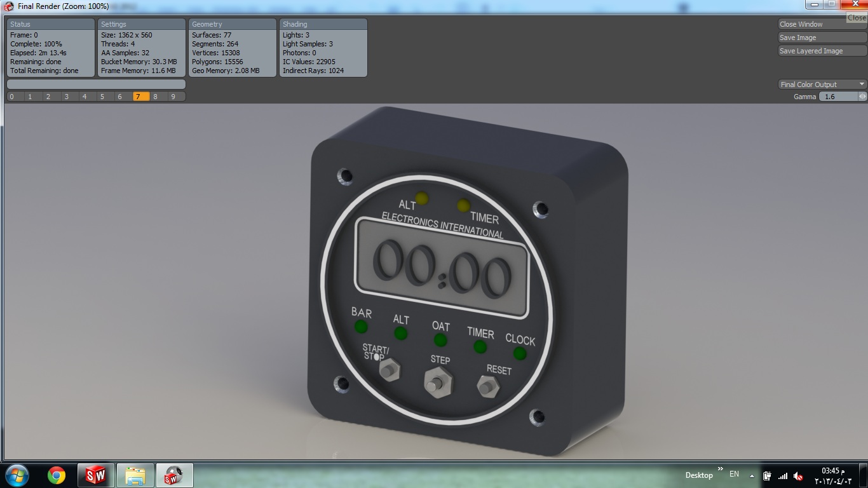The width and height of the screenshot is (868, 488).
Task: Click the EN language indicator
Action: [734, 474]
